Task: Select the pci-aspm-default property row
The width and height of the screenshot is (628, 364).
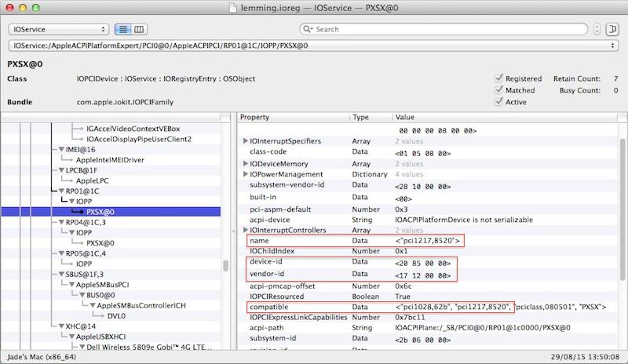Action: click(x=427, y=209)
